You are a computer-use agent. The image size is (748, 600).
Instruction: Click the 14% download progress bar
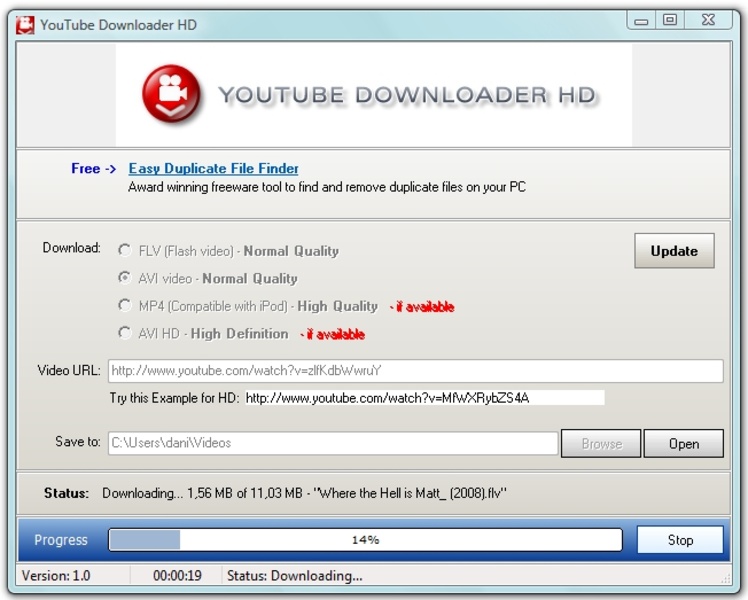(365, 540)
